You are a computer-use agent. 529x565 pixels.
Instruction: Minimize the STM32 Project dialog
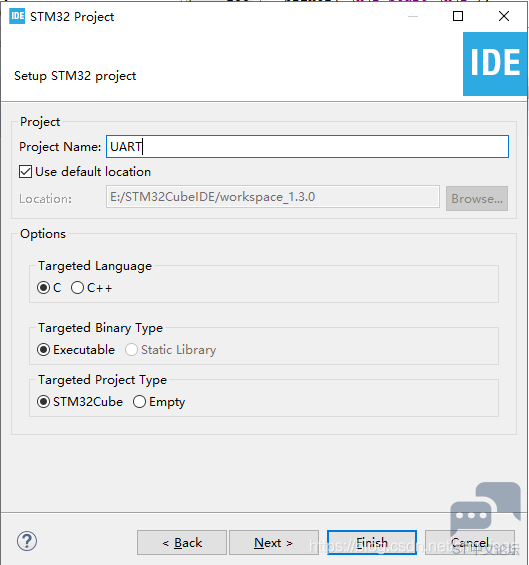[413, 16]
